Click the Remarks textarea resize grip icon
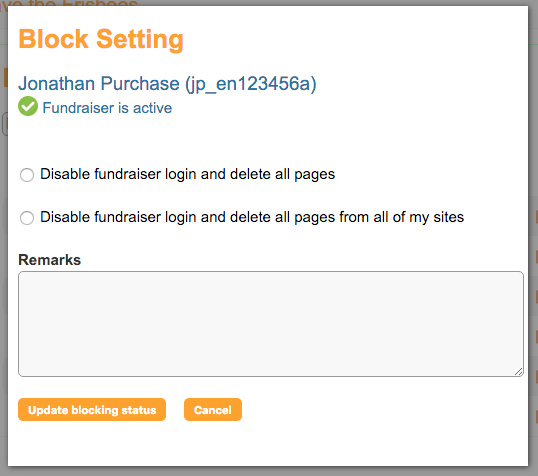Screen dimensions: 538x476 518,372
